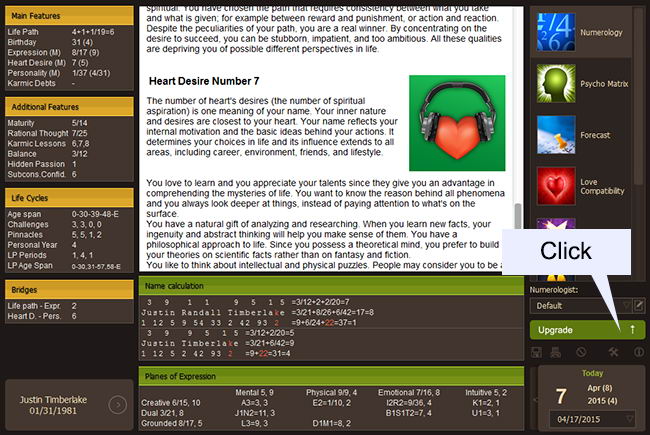
Task: Select the Maturity 5/14 row
Action: click(x=69, y=123)
